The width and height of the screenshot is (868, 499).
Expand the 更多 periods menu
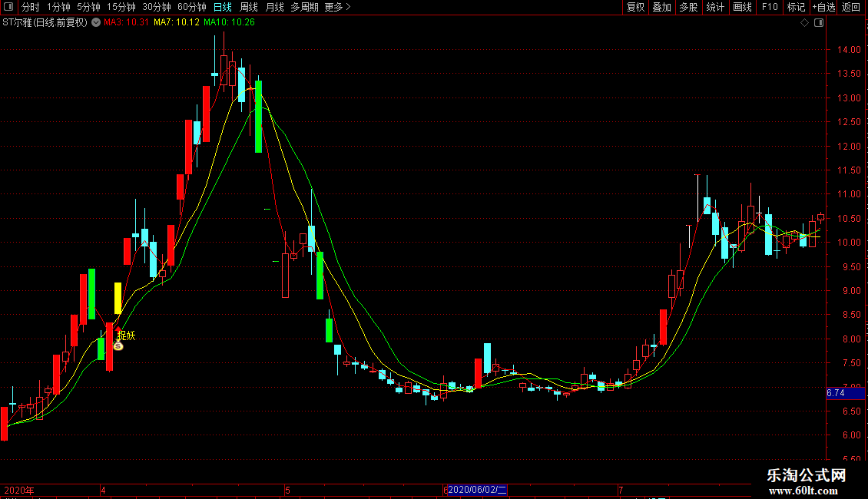tap(338, 7)
